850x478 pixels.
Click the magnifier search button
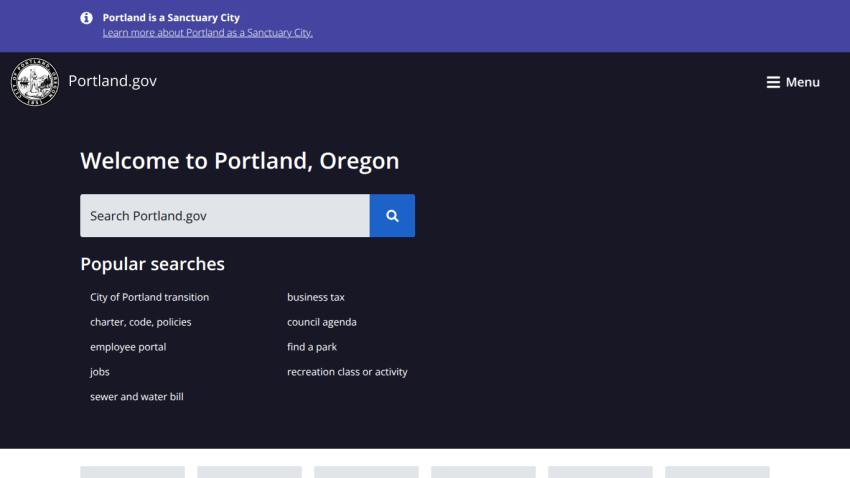click(x=392, y=216)
